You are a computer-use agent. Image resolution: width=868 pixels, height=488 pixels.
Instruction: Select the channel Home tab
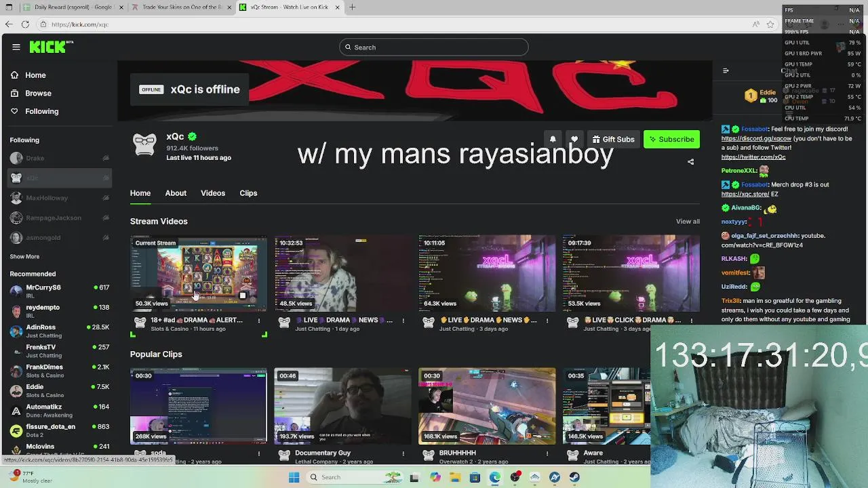(140, 193)
